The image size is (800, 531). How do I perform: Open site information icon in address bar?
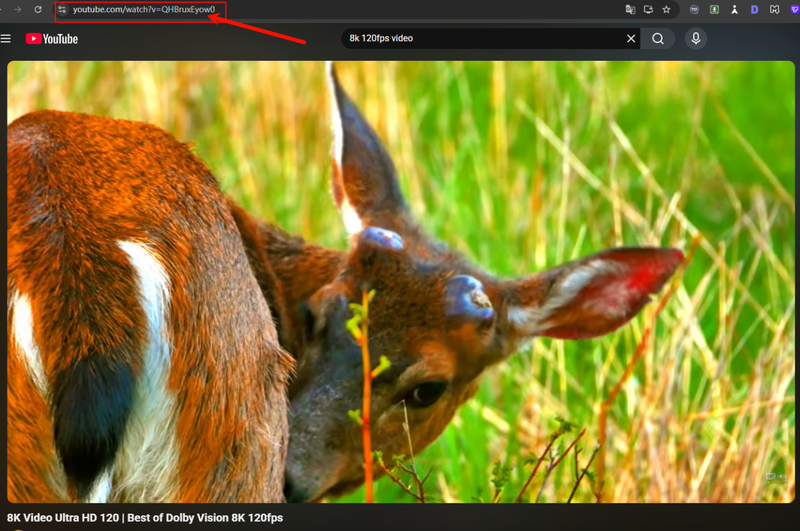click(x=62, y=10)
